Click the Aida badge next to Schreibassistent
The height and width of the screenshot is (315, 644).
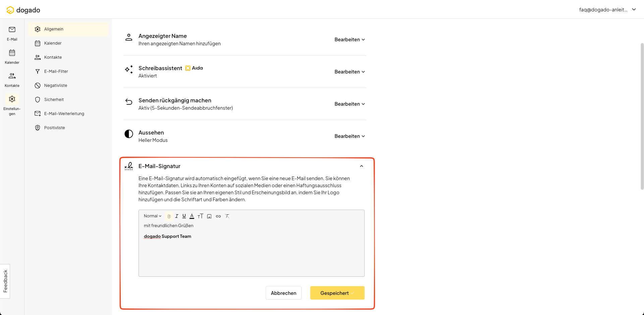(194, 68)
